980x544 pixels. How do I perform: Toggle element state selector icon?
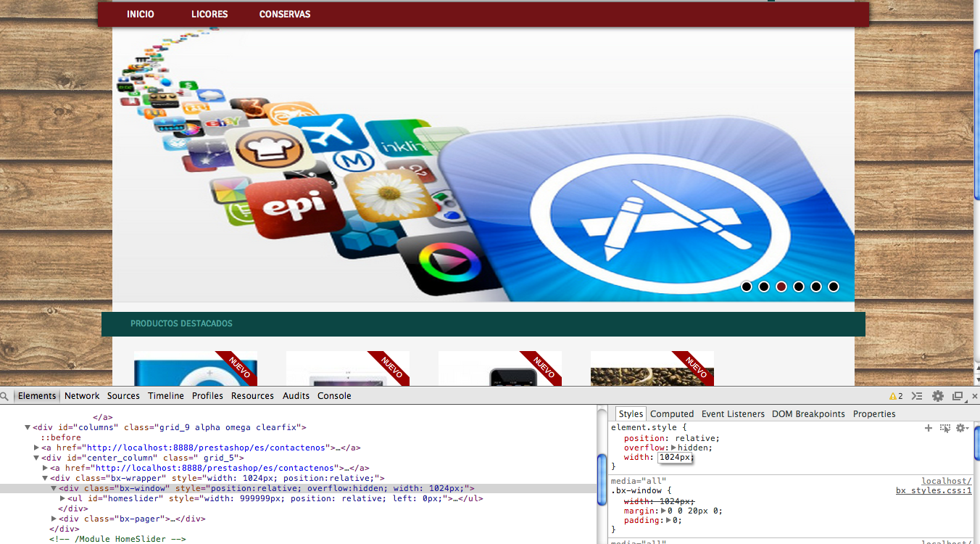click(945, 428)
